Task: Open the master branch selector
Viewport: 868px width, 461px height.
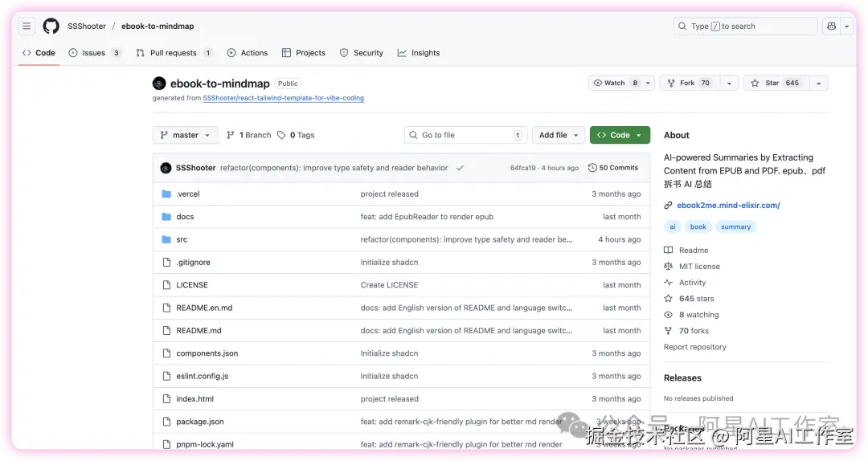Action: pyautogui.click(x=186, y=135)
